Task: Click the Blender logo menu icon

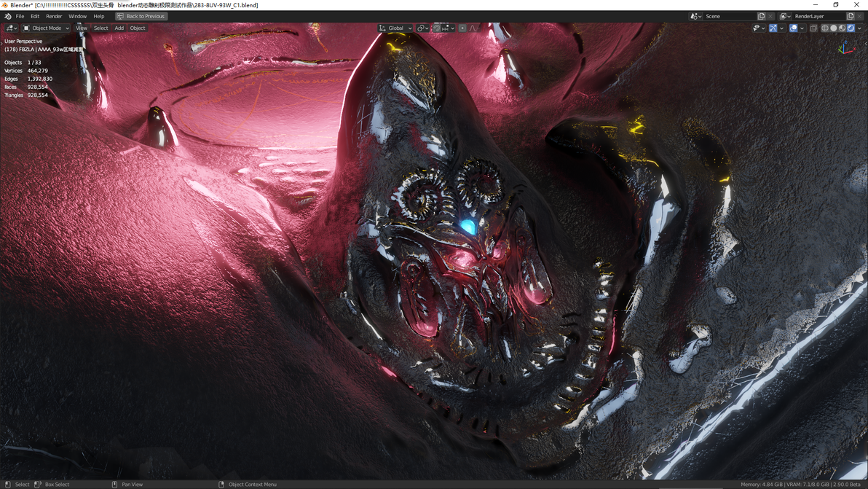Action: pyautogui.click(x=8, y=16)
